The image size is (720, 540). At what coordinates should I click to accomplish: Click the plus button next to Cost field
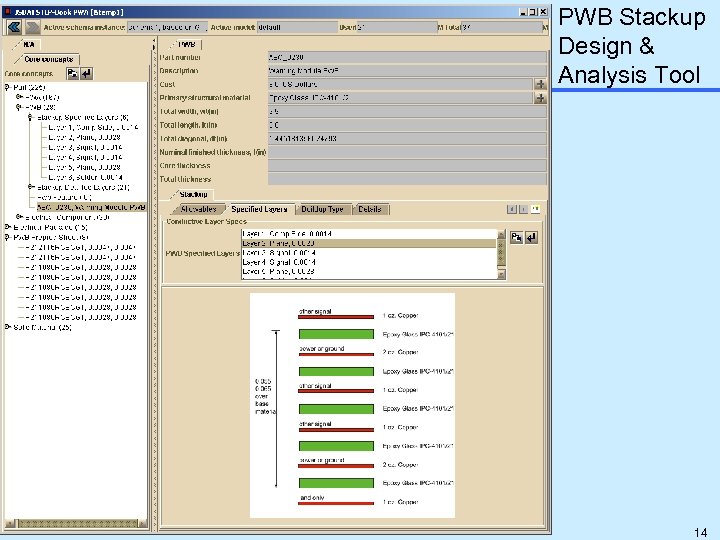[x=540, y=84]
